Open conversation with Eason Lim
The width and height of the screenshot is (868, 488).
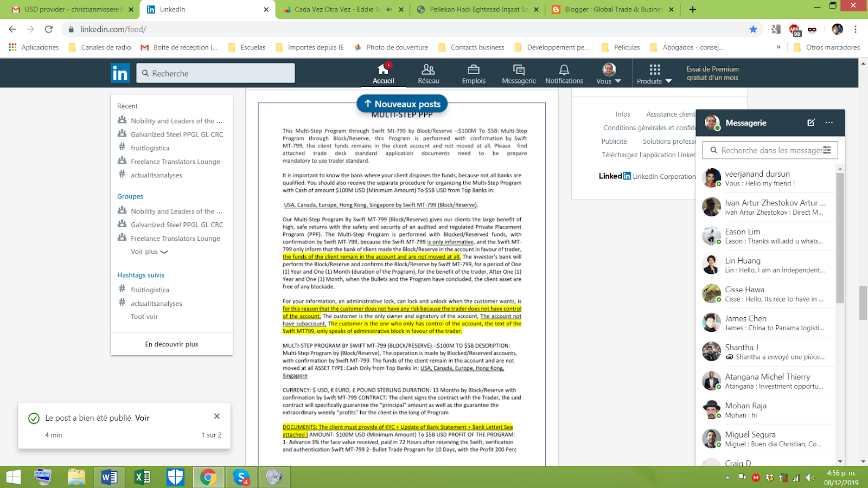click(x=768, y=236)
